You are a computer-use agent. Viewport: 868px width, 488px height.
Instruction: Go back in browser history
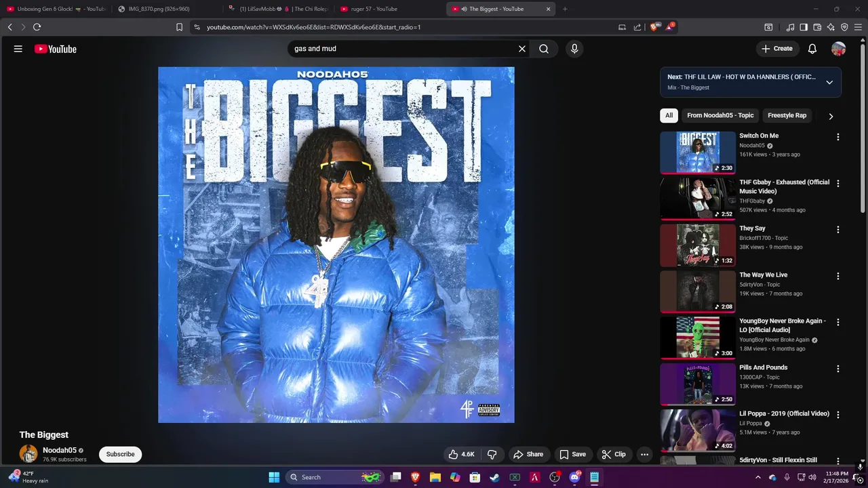point(9,27)
